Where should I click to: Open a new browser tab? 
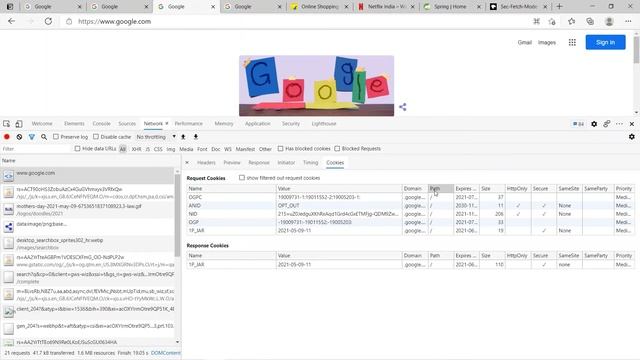[559, 7]
